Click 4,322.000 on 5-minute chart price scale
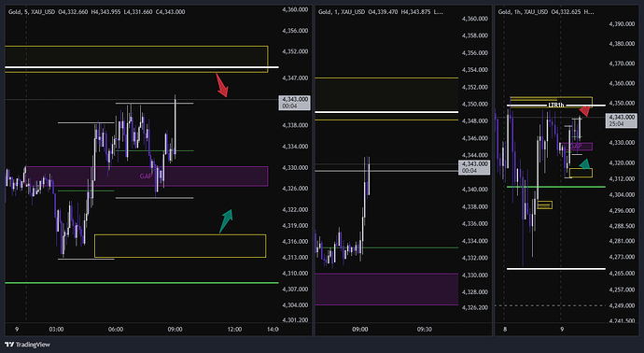The height and width of the screenshot is (353, 644). pyautogui.click(x=295, y=209)
